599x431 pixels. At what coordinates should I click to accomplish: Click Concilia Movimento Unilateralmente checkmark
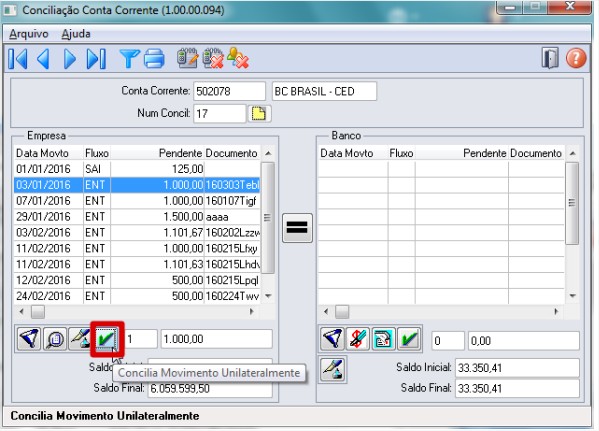pos(107,339)
